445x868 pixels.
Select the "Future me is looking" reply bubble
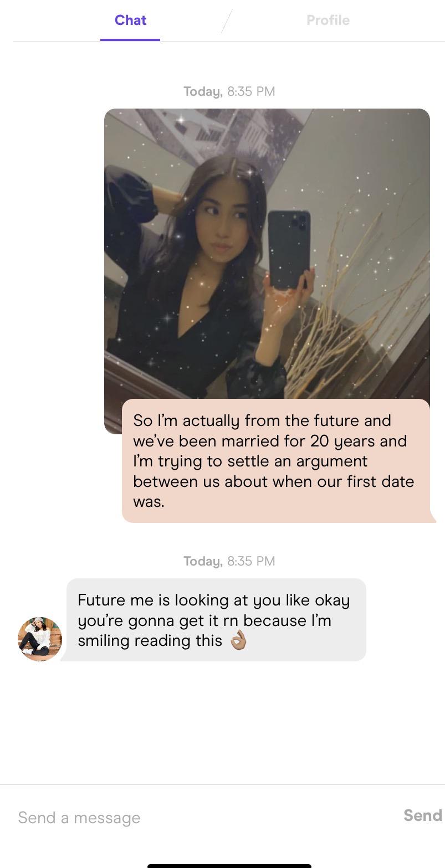[x=216, y=620]
